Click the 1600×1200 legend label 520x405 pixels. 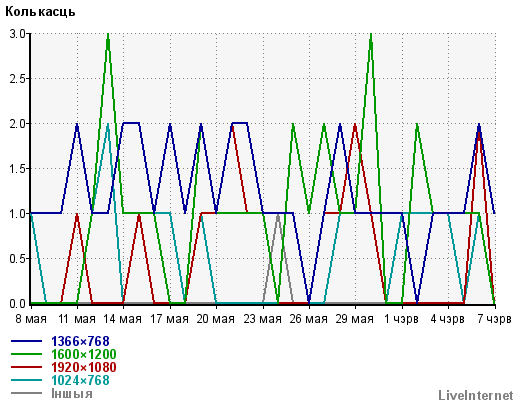coord(84,354)
